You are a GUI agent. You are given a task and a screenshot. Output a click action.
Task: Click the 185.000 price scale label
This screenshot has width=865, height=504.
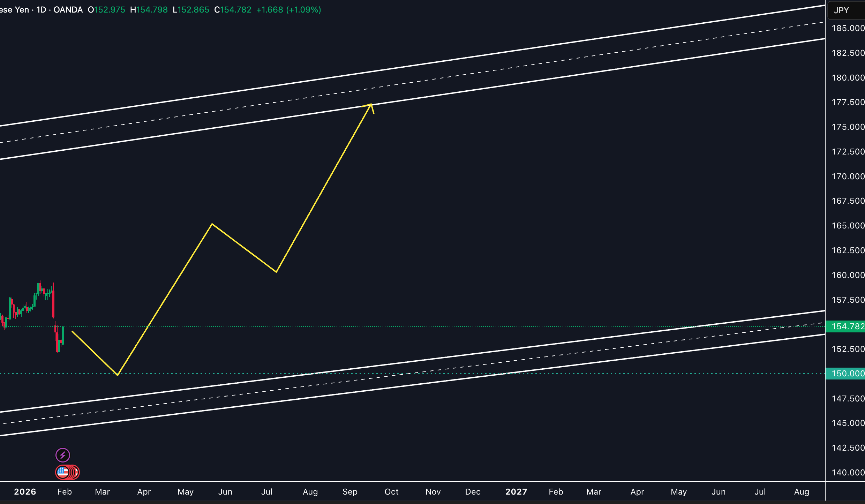coord(848,28)
